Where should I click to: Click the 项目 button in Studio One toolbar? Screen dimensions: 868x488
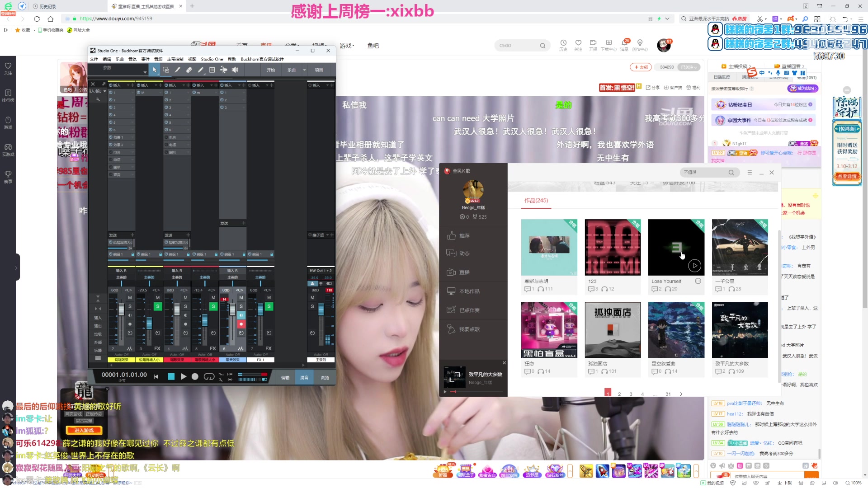click(319, 70)
